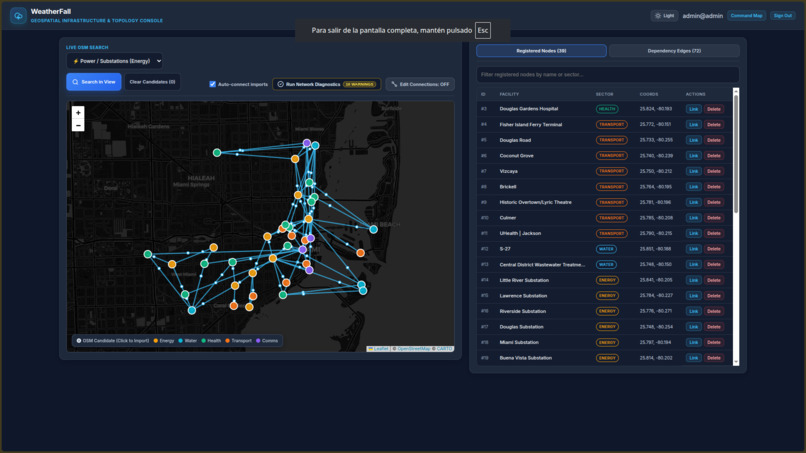Open the Power / Substations category dropdown
This screenshot has height=453, width=806.
click(115, 61)
